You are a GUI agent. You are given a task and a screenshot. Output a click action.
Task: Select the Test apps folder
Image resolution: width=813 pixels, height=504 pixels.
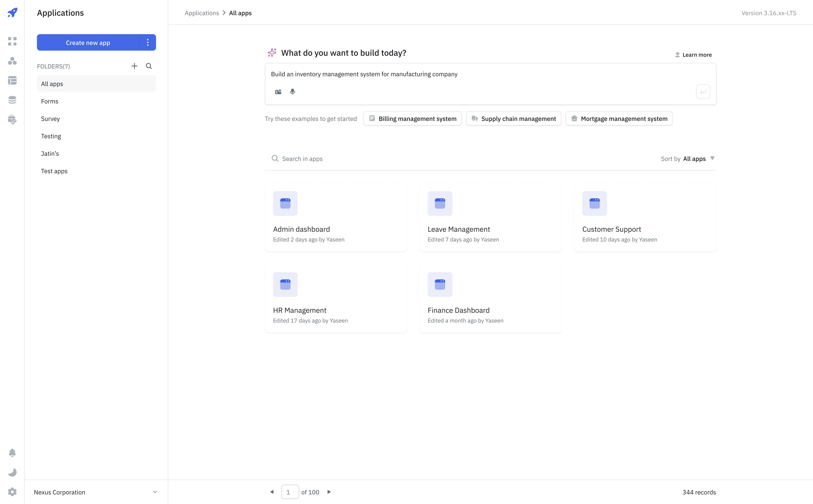(54, 171)
